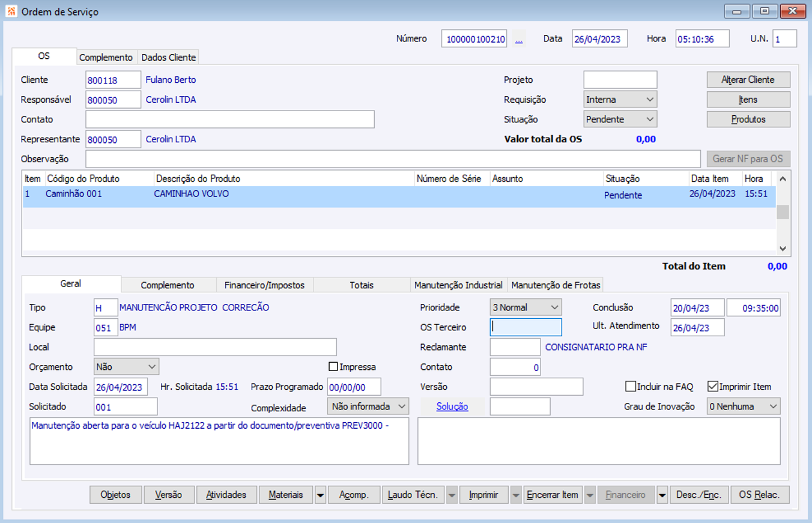Enable Incluir na FAQ checkbox
This screenshot has height=523, width=812.
pyautogui.click(x=631, y=387)
